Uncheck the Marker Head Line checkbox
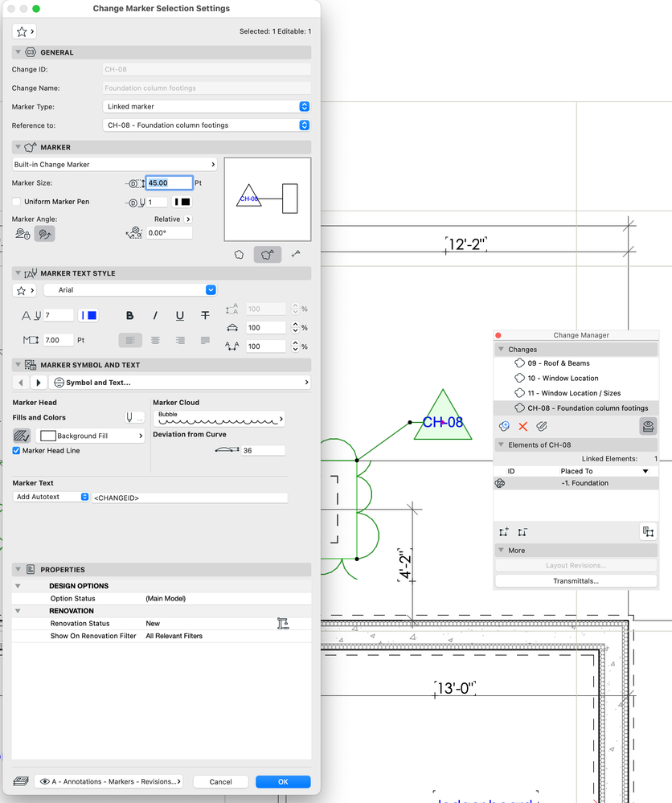This screenshot has height=803, width=672. (16, 451)
